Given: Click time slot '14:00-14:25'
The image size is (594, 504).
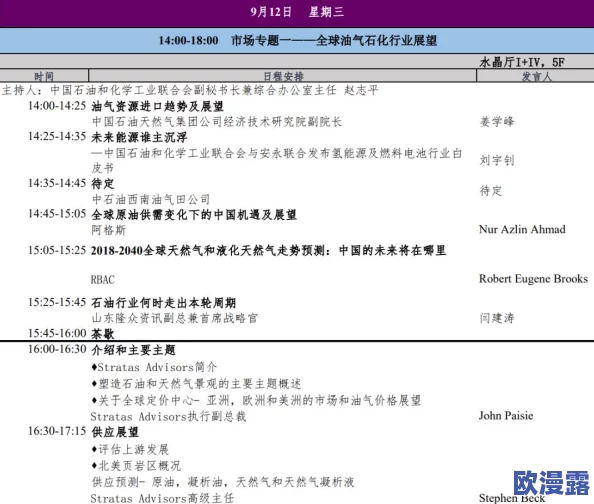Looking at the screenshot, I should pos(57,106).
